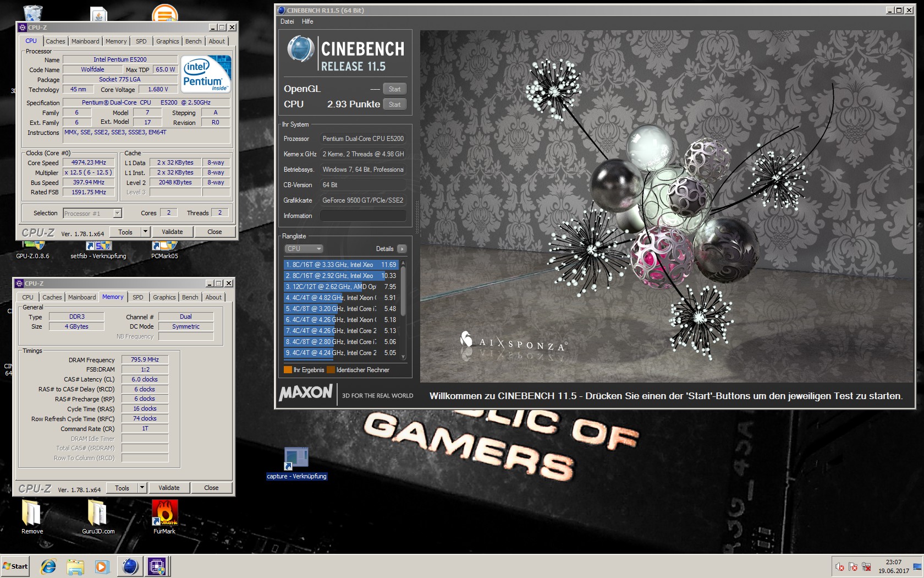Click the Intel Pentium inside logo
This screenshot has height=578, width=924.
click(x=206, y=74)
